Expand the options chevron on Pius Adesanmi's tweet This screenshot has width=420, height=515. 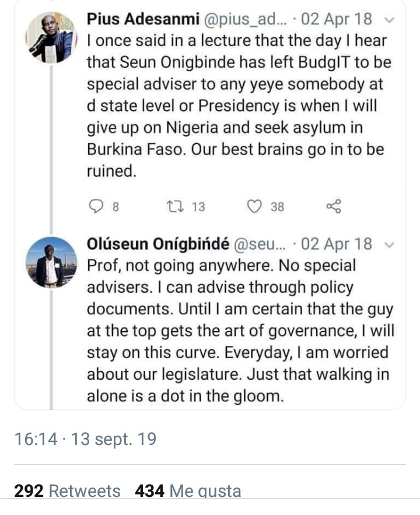(390, 19)
